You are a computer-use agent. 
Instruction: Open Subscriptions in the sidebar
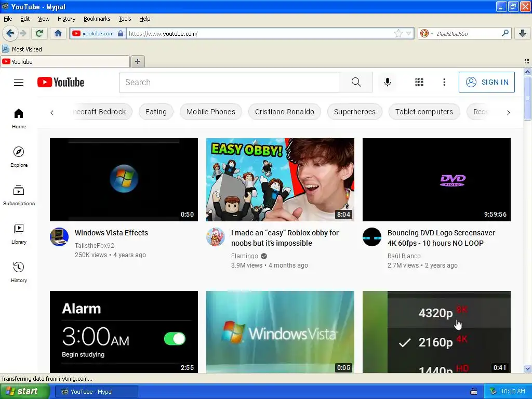click(x=19, y=195)
